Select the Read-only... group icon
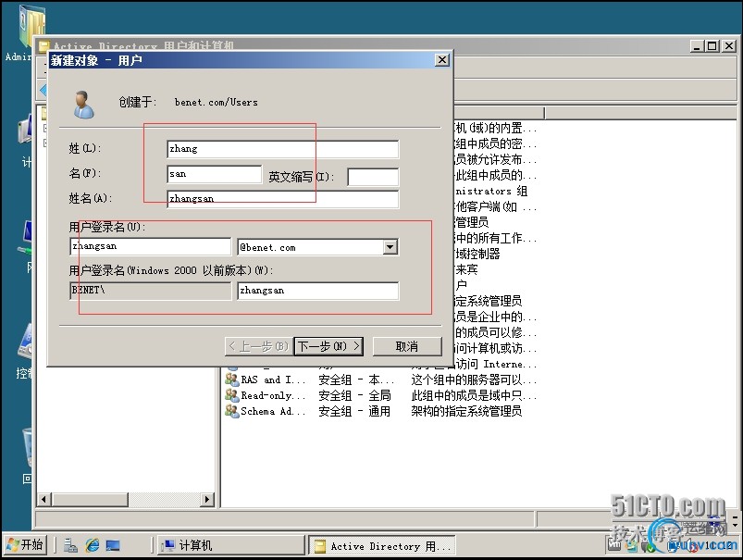This screenshot has width=743, height=560. 231,395
